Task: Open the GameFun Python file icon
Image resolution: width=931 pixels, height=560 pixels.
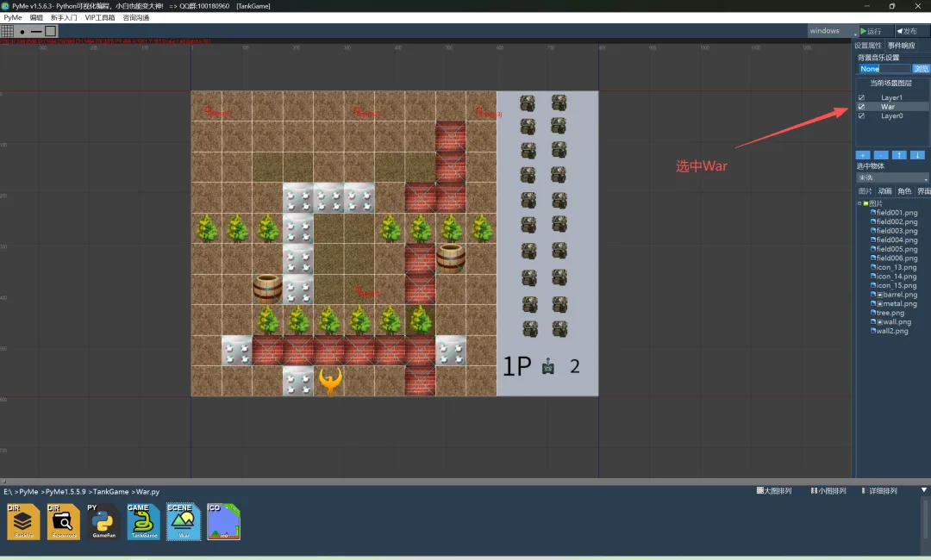Action: pos(103,521)
